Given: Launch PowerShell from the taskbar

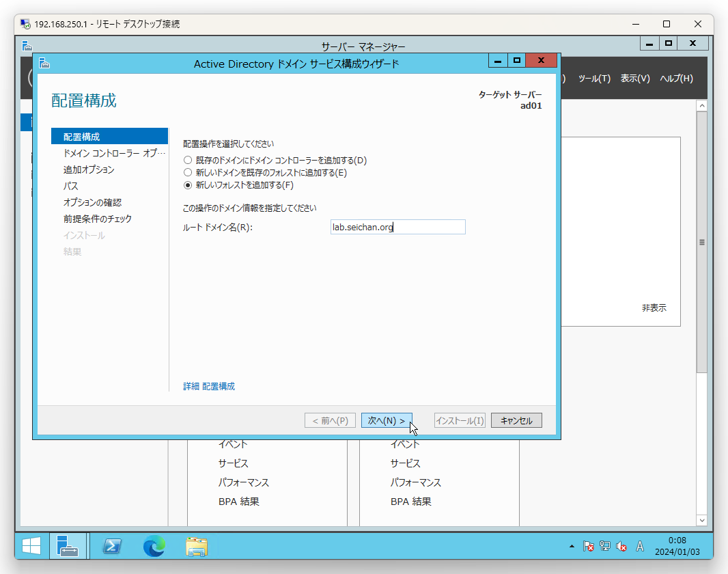Looking at the screenshot, I should click(x=112, y=546).
